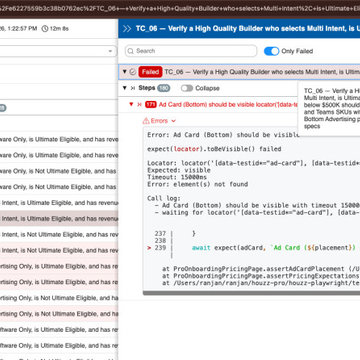Click the TC_06 tooltip description popup

329,108
